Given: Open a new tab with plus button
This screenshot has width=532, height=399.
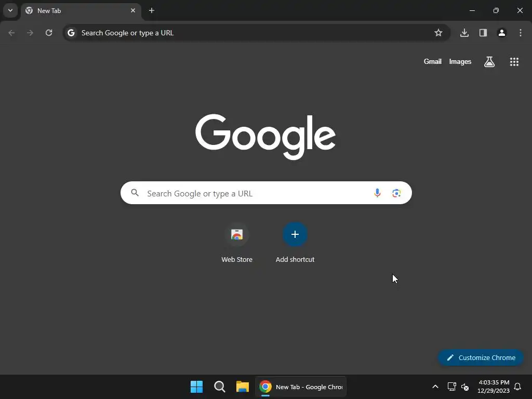Looking at the screenshot, I should tap(152, 10).
